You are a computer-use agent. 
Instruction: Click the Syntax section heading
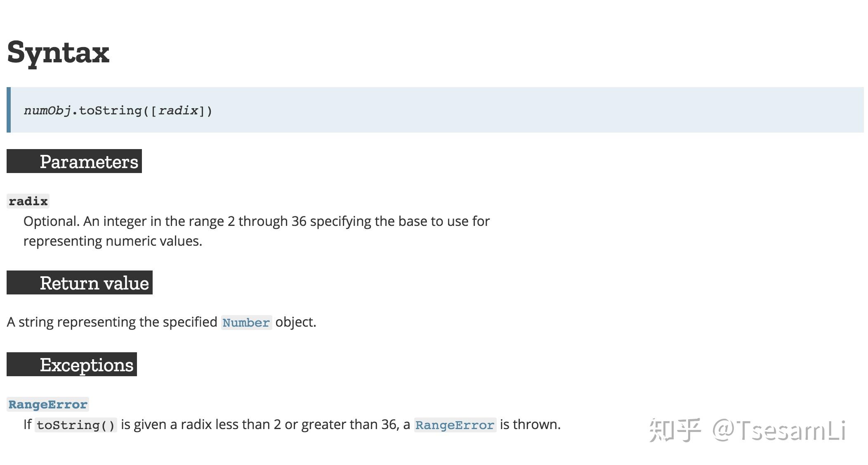[x=58, y=52]
